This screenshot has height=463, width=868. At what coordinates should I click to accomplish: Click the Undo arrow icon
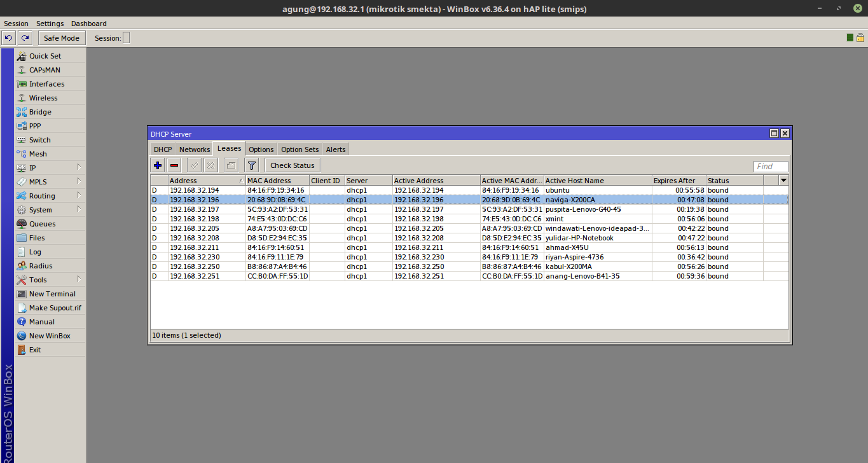tap(8, 38)
